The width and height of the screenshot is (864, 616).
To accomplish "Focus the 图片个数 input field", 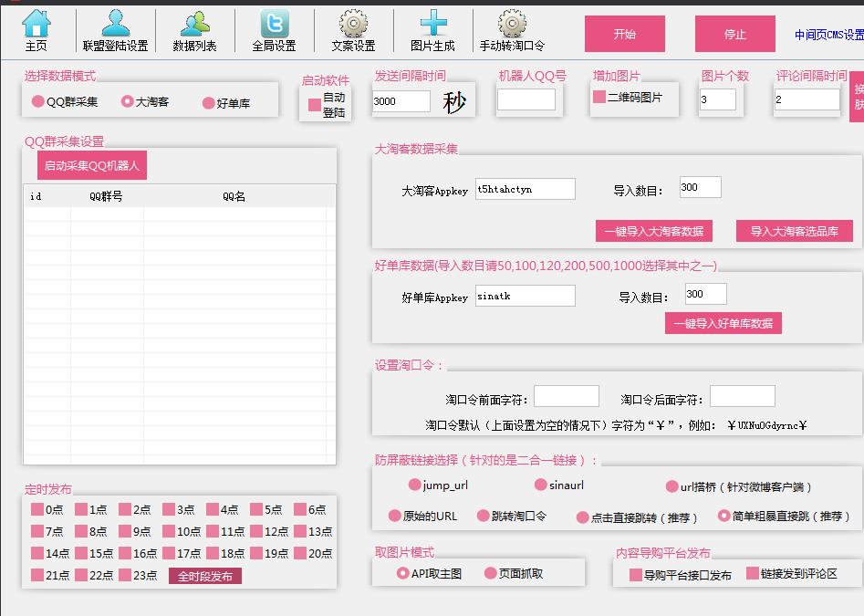I will [x=717, y=99].
